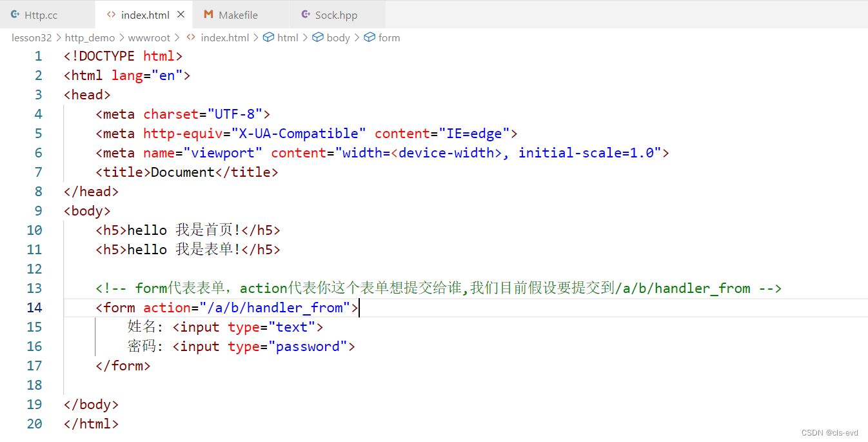Switch to the Sock.hpp tab
The height and width of the screenshot is (442, 868).
point(336,15)
